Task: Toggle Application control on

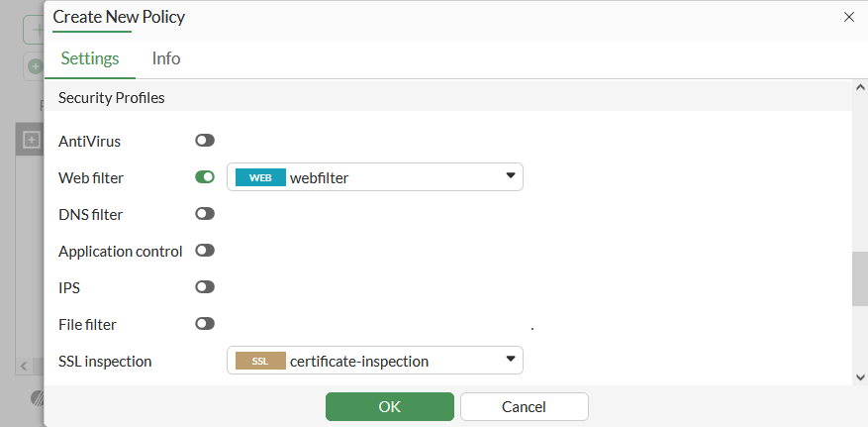Action: 205,251
